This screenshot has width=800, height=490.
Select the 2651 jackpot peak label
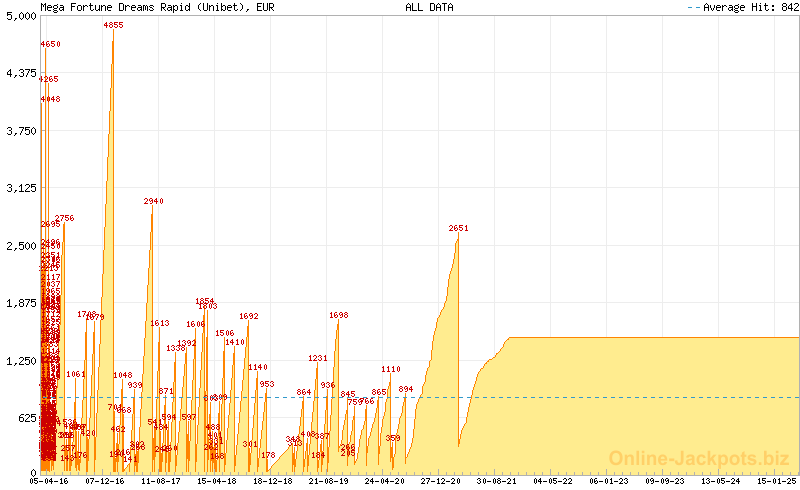tap(458, 228)
